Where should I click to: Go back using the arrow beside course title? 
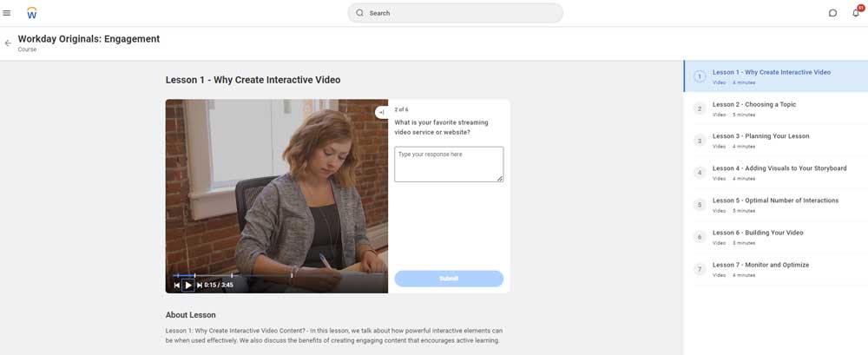8,43
